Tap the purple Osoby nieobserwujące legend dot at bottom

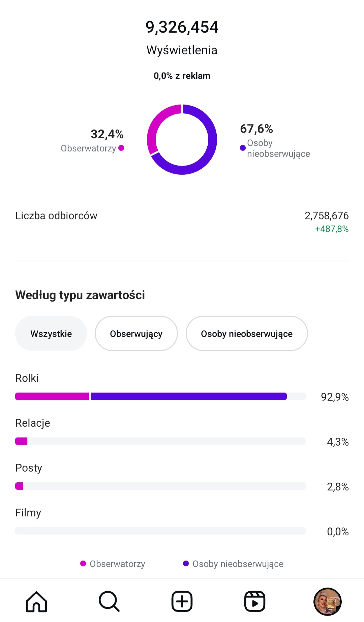(186, 564)
